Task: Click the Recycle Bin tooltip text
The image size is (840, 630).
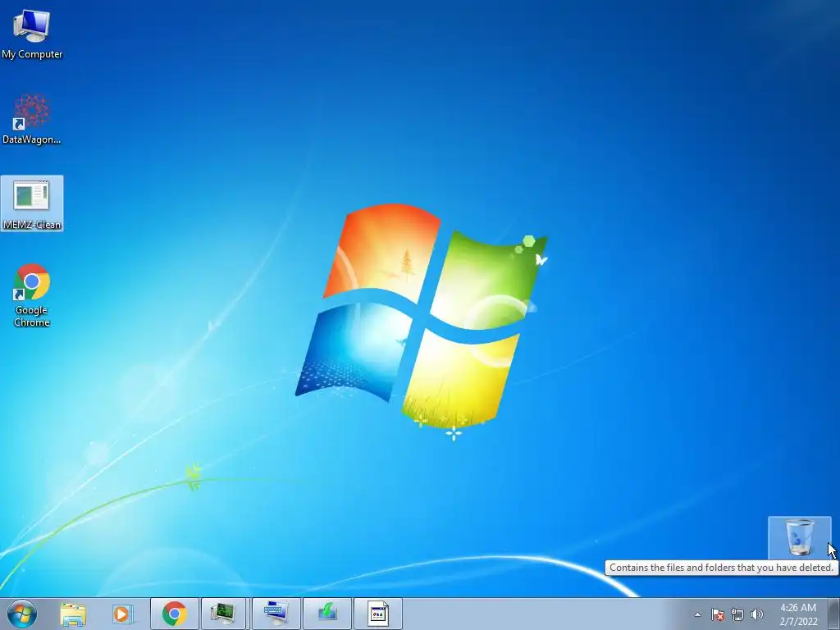Action: tap(721, 568)
